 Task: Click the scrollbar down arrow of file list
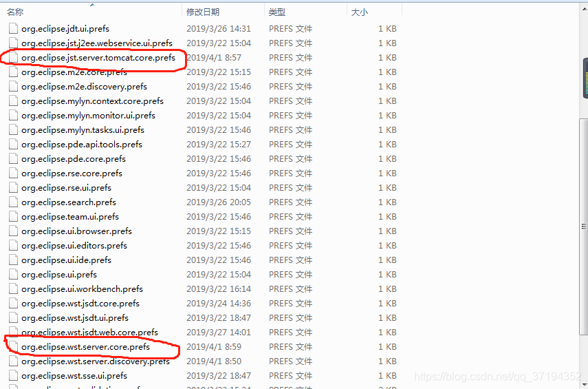coord(583,383)
